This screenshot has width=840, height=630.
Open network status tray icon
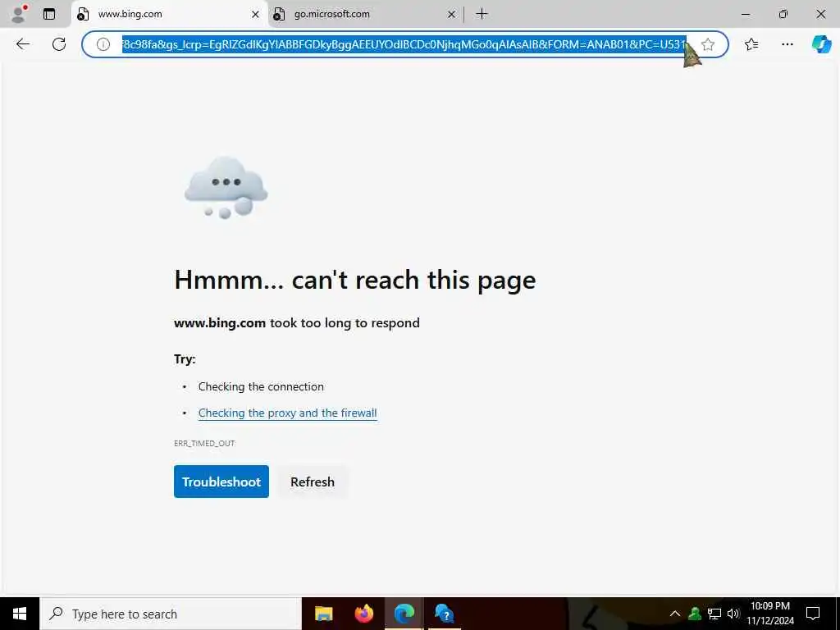click(714, 614)
